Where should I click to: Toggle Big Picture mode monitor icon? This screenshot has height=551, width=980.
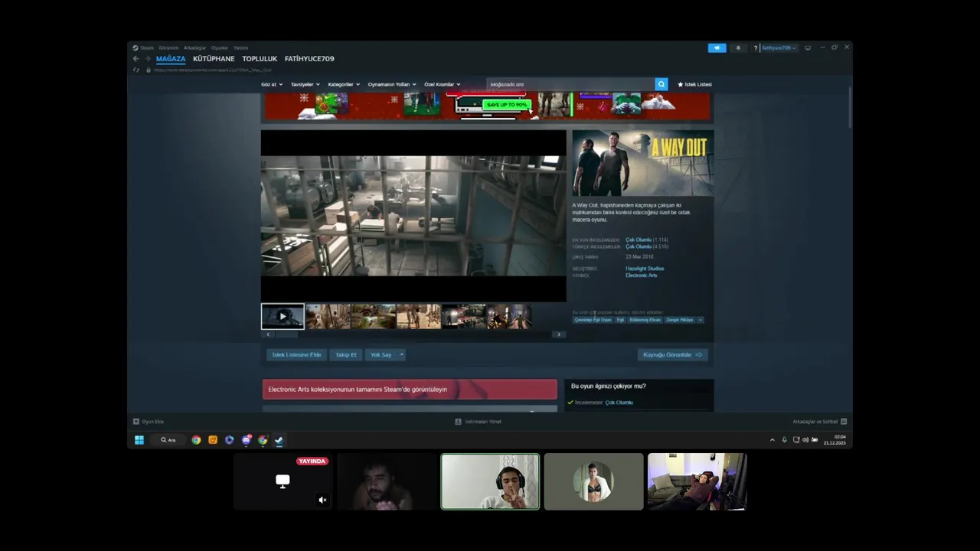(x=807, y=47)
